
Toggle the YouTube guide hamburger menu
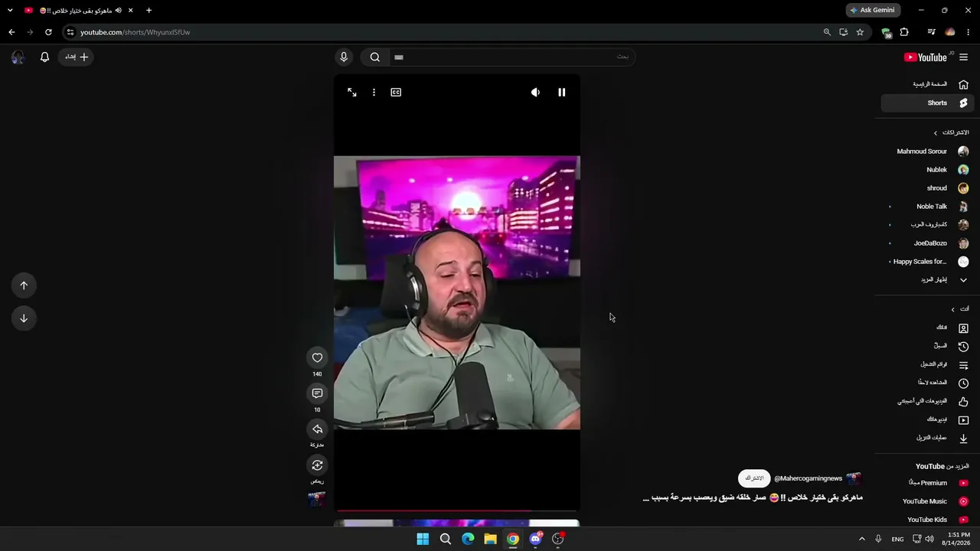963,57
